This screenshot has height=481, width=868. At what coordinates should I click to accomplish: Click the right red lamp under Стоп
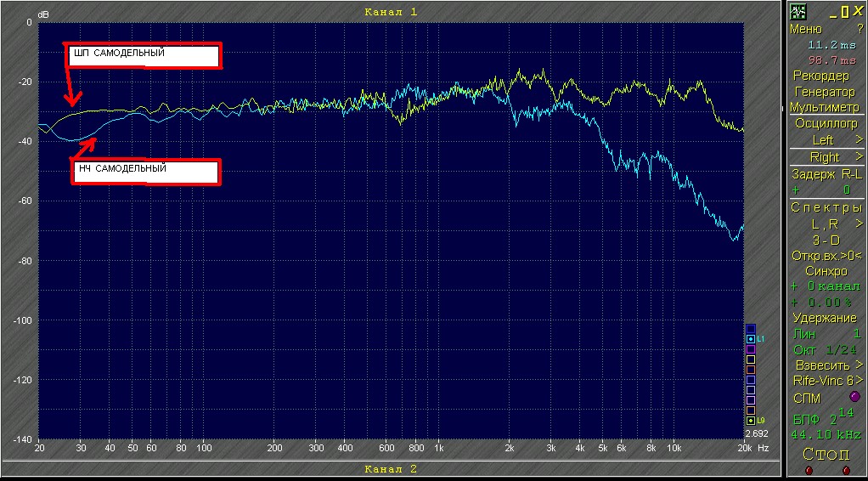(846, 471)
